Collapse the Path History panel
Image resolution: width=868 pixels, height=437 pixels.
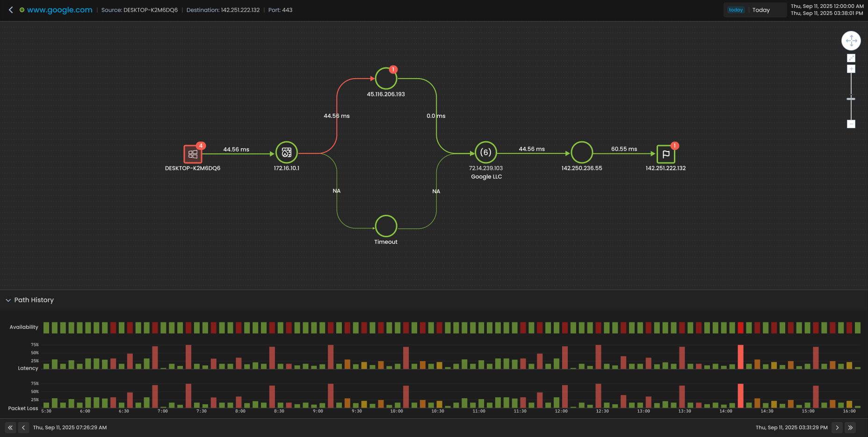click(x=8, y=300)
